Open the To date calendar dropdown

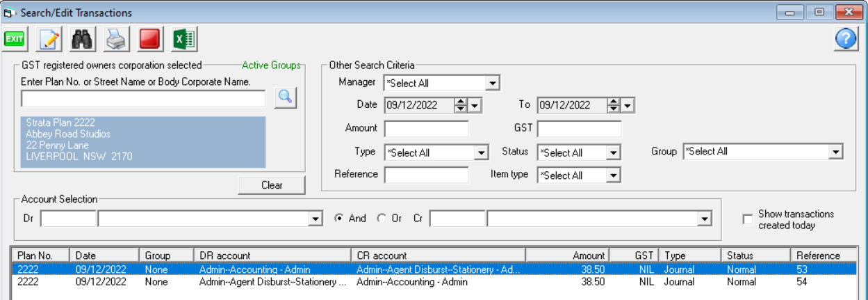628,106
